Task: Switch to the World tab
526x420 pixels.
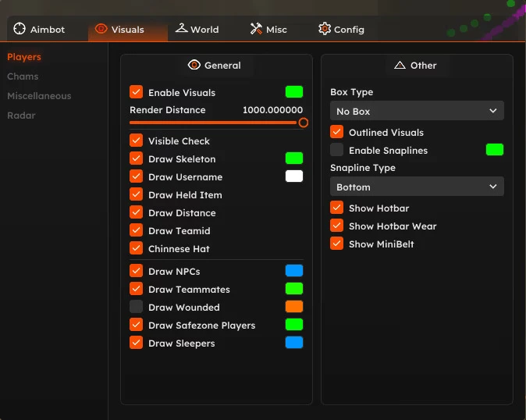Action: 197,29
